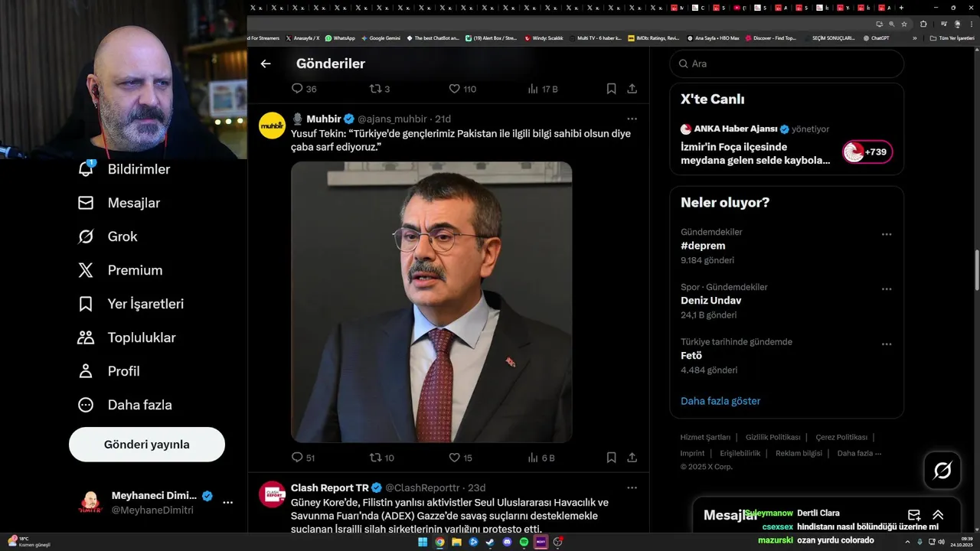Open ChatGPT bookmark
Viewport: 980px width, 551px height.
coord(876,37)
